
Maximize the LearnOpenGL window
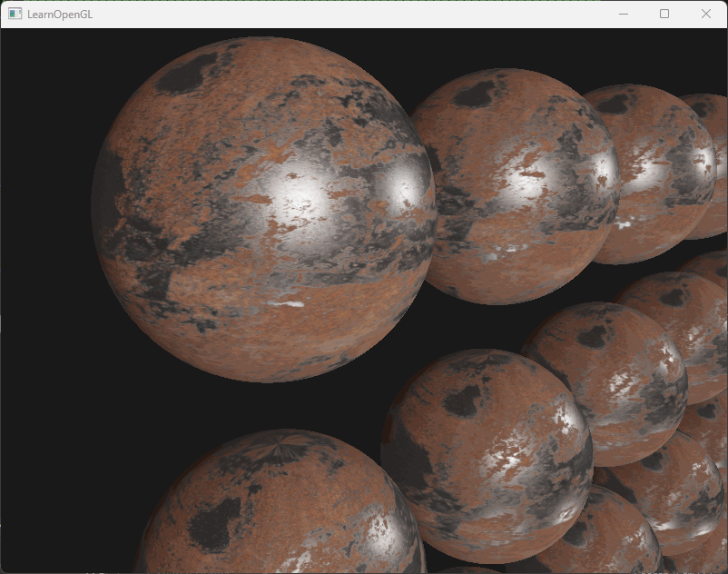point(664,14)
